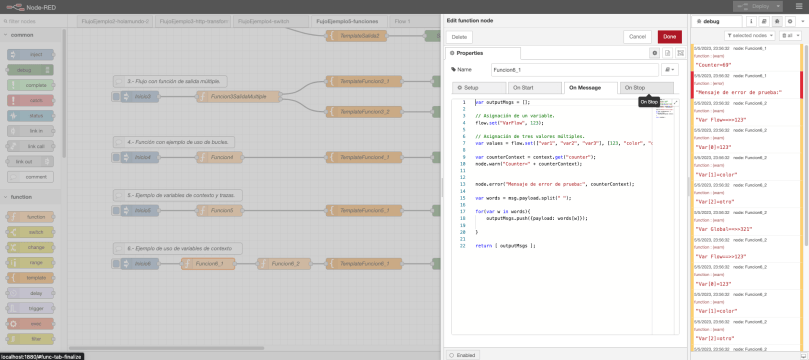Trigger the Inicio6 inject node button
Image resolution: width=809 pixels, height=360 pixels.
117,264
